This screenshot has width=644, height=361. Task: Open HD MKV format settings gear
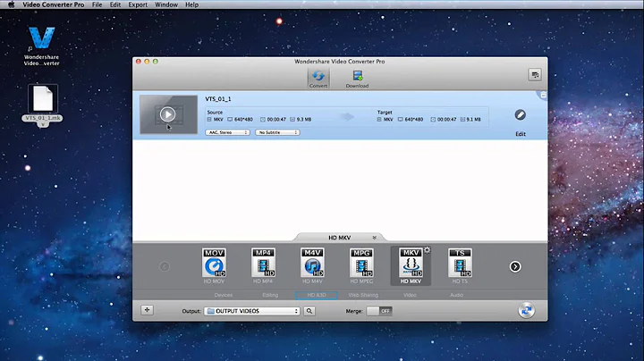428,250
